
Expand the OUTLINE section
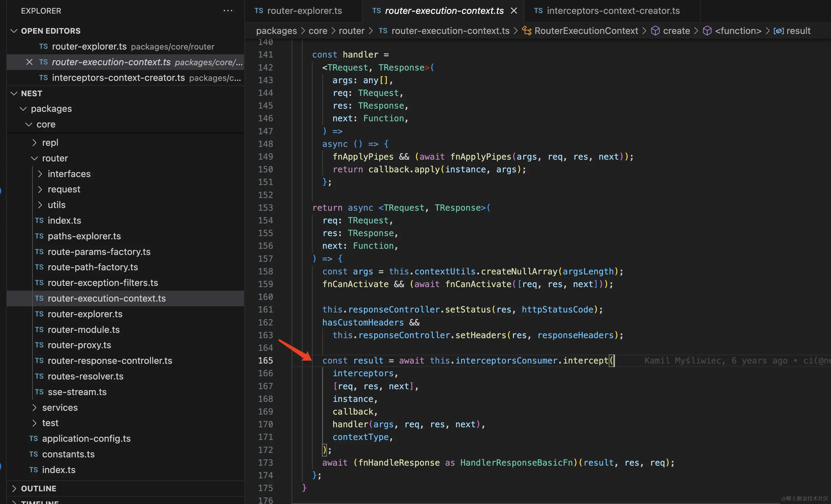(x=14, y=488)
